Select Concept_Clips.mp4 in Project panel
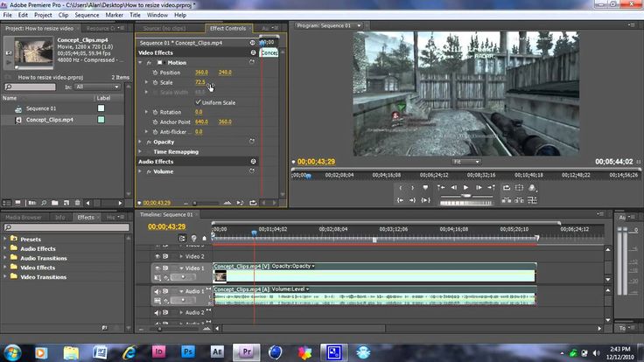The height and width of the screenshot is (362, 644). click(50, 120)
